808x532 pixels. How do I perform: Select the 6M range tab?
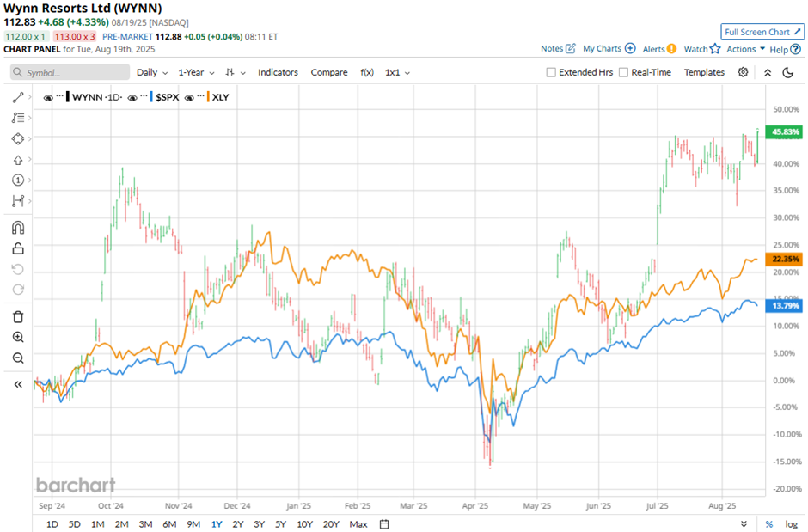169,523
